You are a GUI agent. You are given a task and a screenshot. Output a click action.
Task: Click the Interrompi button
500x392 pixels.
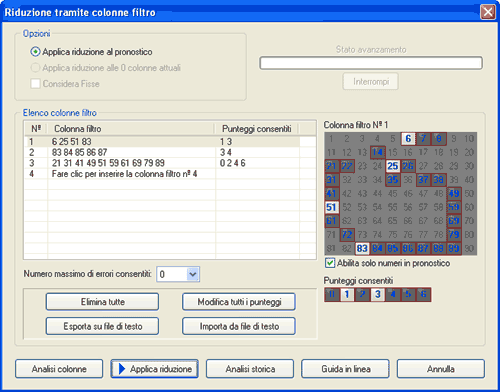point(371,81)
